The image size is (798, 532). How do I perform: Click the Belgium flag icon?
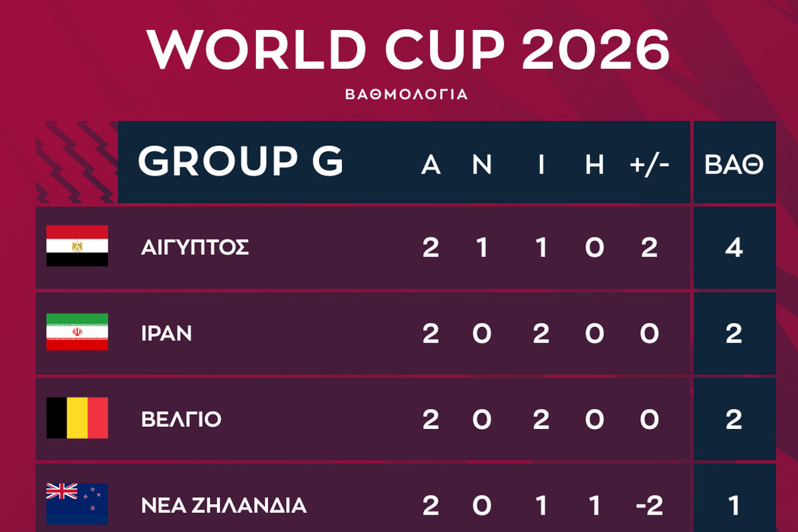point(77,418)
